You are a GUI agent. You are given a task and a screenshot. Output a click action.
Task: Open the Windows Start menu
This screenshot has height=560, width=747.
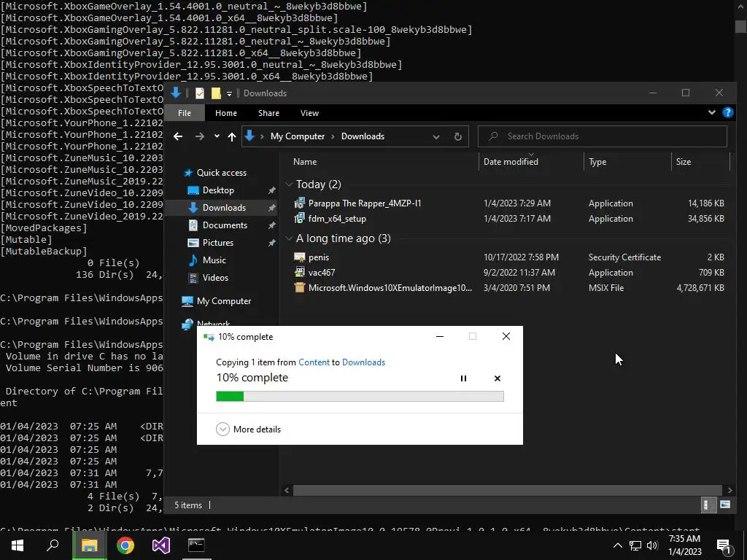[x=18, y=545]
